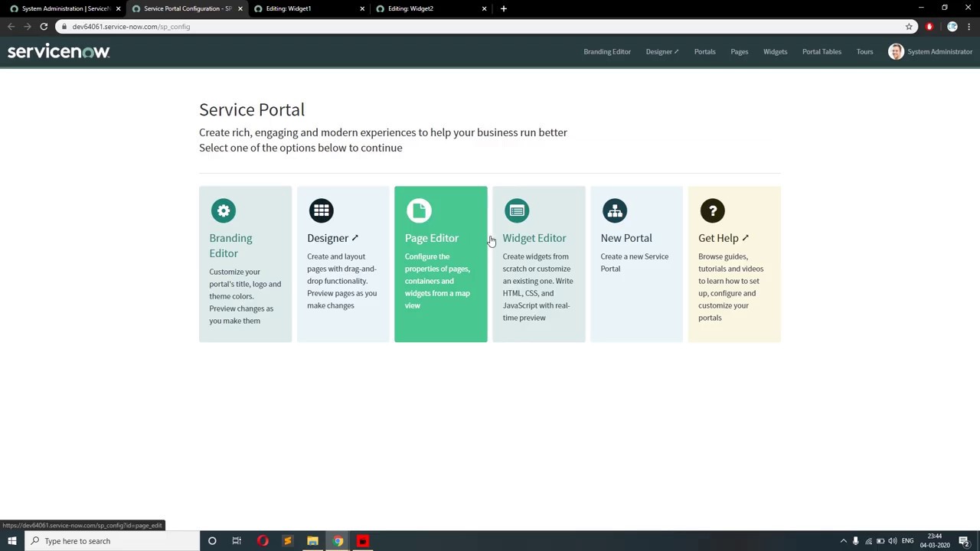Open Task View on the taskbar
Viewport: 980px width, 551px height.
[237, 541]
